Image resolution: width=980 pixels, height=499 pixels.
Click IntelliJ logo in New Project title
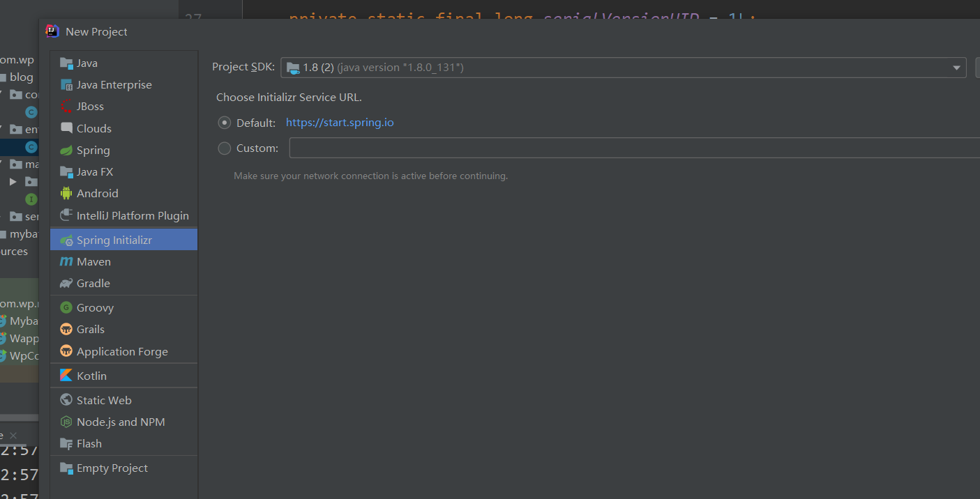(x=52, y=31)
